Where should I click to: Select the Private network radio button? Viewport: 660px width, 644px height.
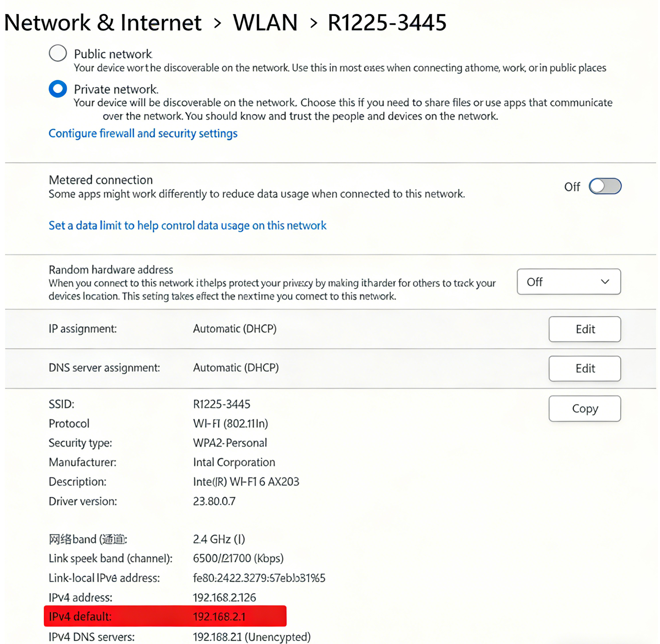click(58, 89)
